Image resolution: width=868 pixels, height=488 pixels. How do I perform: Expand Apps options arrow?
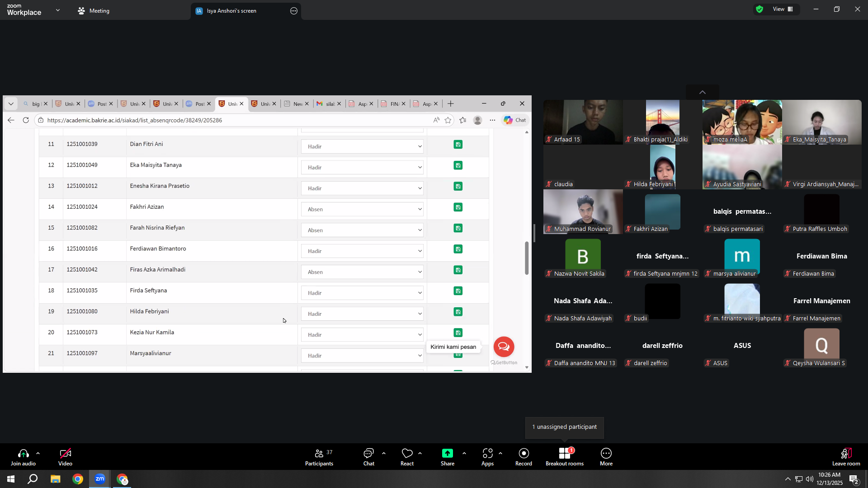point(500,453)
